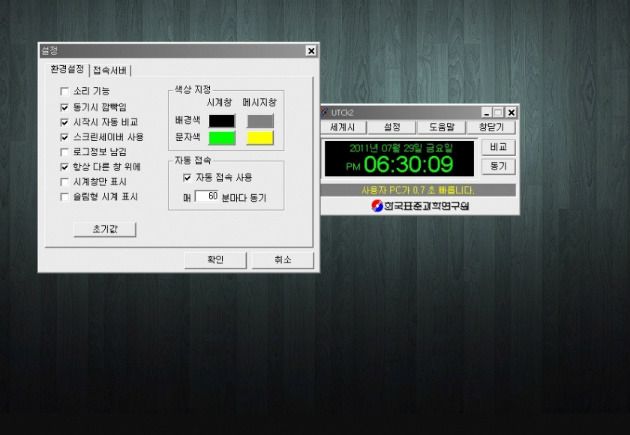Viewport: 630px width, 435px height.
Task: Switch to the 환경설정 tab
Action: pos(67,69)
